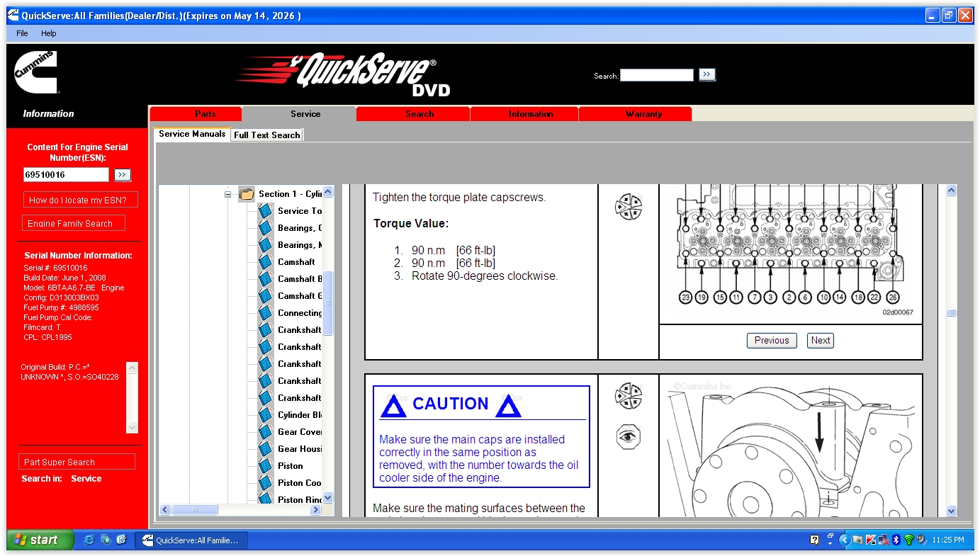The image size is (980, 556).
Task: Go to the red Search tab
Action: (413, 114)
